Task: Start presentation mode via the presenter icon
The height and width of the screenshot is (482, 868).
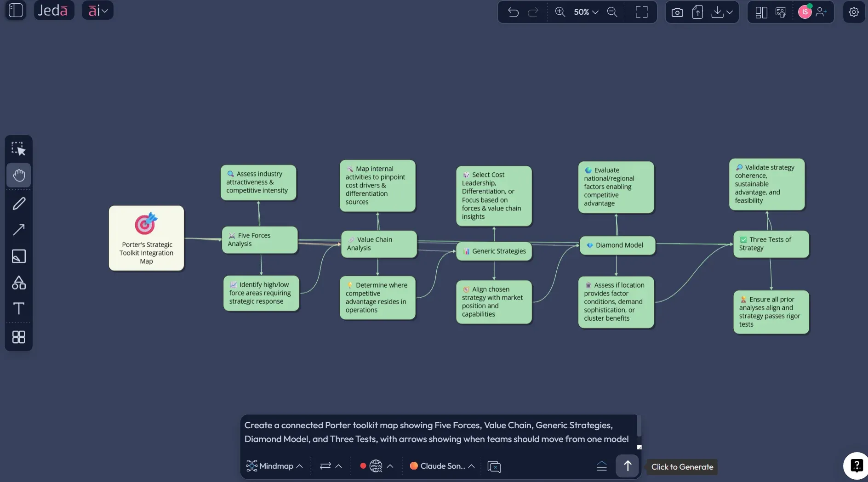Action: tap(781, 12)
